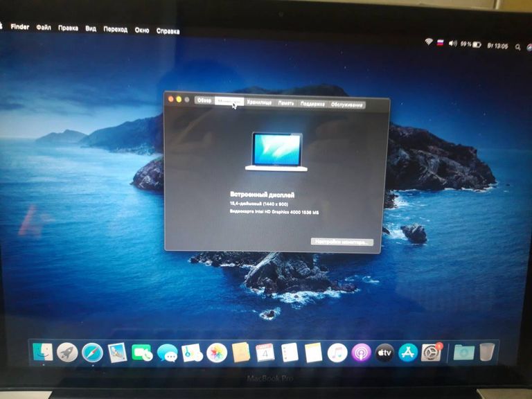Switch to the Поддержка tab
The image size is (532, 399).
[x=312, y=104]
